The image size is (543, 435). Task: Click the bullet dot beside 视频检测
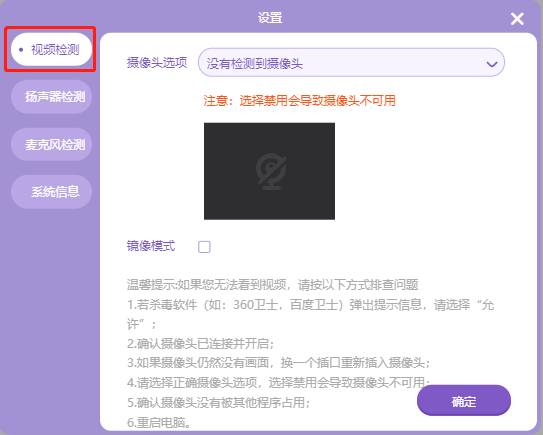[x=21, y=50]
